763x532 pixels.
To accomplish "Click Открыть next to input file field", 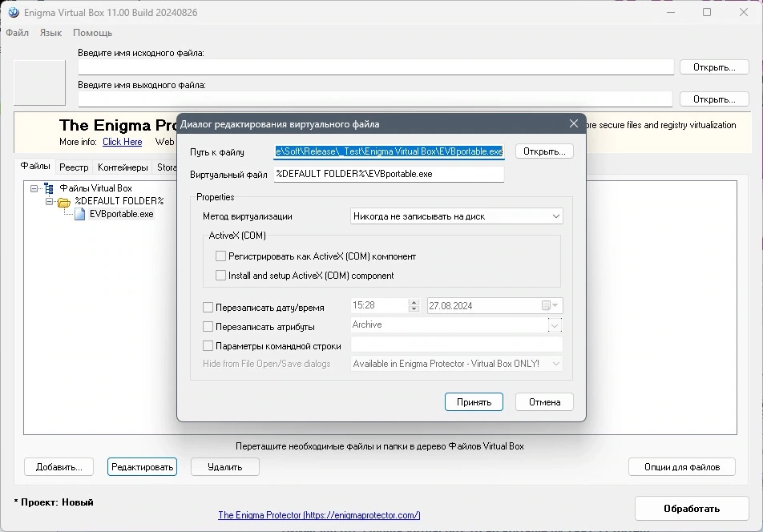I will coord(714,67).
